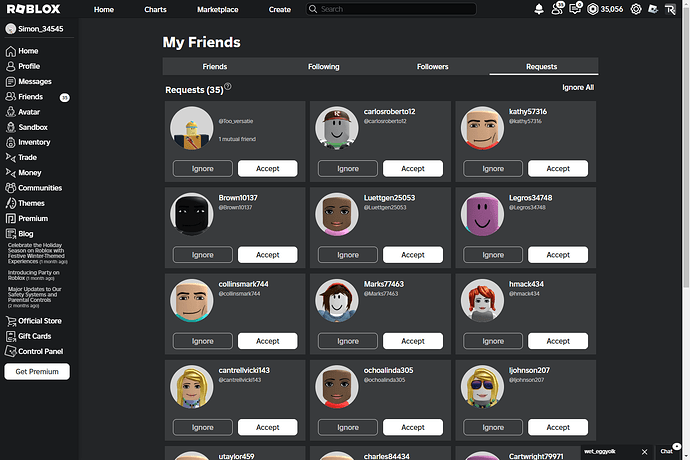Go to Home in top navigation
Screen dimensions: 690x460
104,9
